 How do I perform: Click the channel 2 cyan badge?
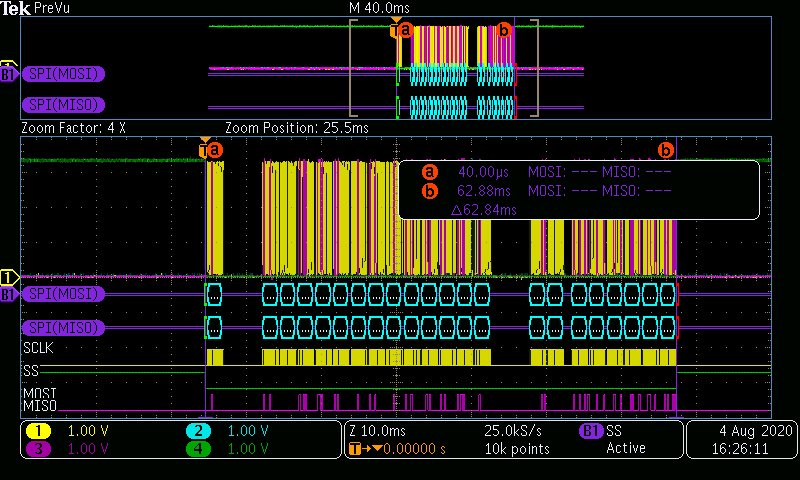click(198, 431)
